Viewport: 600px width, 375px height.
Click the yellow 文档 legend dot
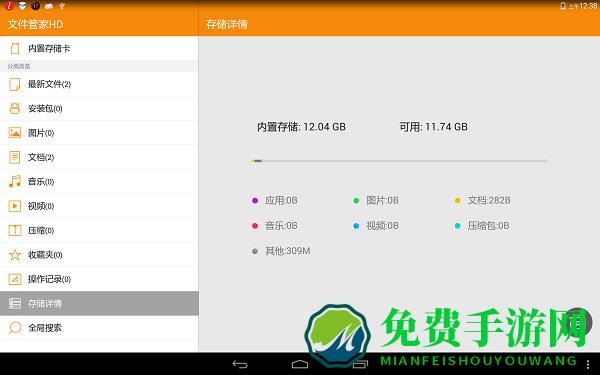pos(457,201)
